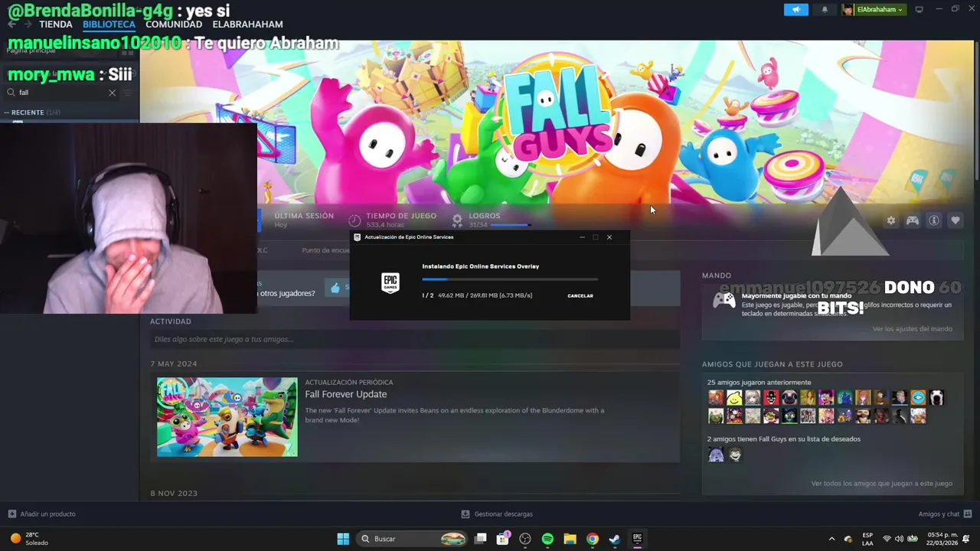Add Fall Guys to favorites with the heart icon
This screenshot has width=980, height=551.
point(955,220)
